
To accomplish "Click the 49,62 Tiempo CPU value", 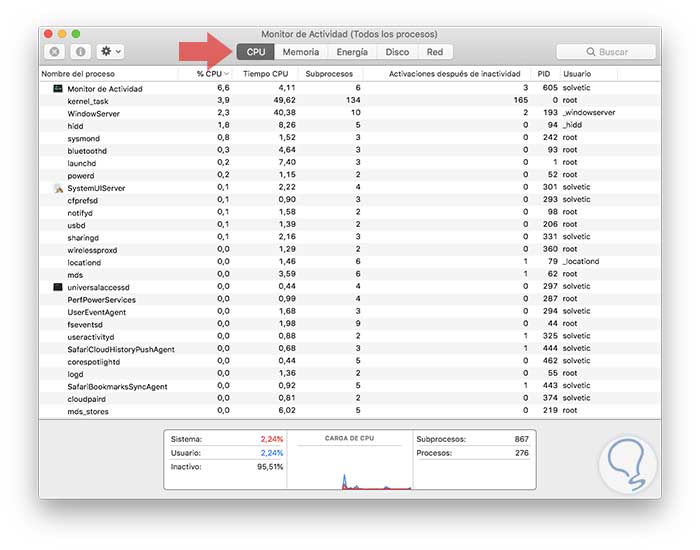I will pyautogui.click(x=284, y=100).
